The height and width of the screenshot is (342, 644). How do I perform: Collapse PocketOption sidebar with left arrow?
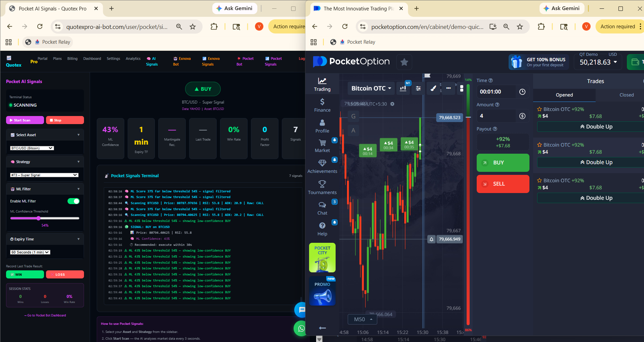click(x=322, y=328)
